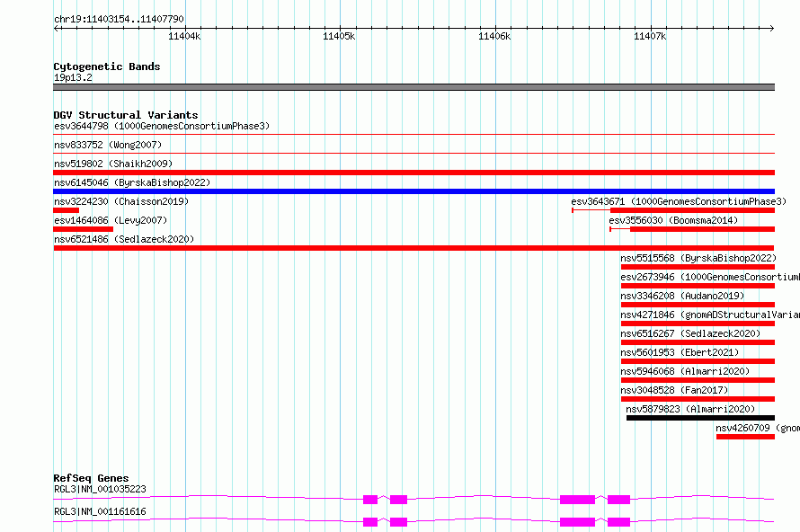800x532 pixels.
Task: Select the esv2673946 variant label
Action: point(710,277)
